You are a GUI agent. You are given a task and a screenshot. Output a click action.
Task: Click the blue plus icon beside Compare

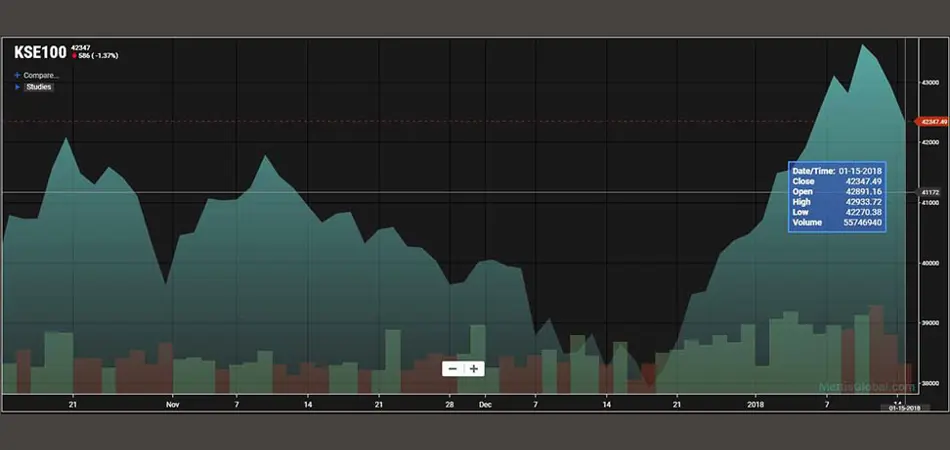coord(17,74)
